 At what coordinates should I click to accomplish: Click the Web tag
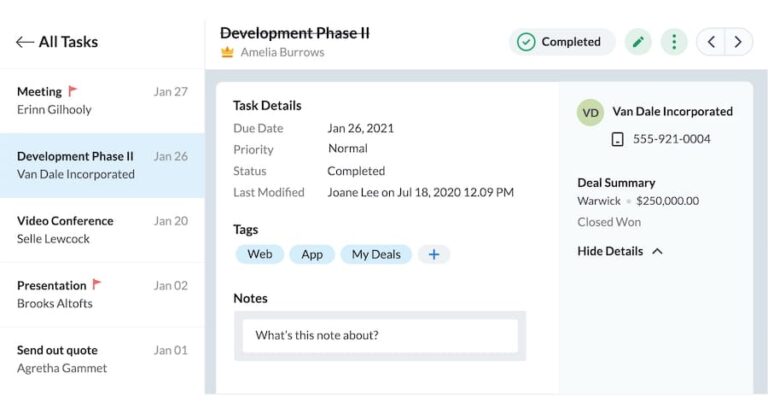coord(260,254)
